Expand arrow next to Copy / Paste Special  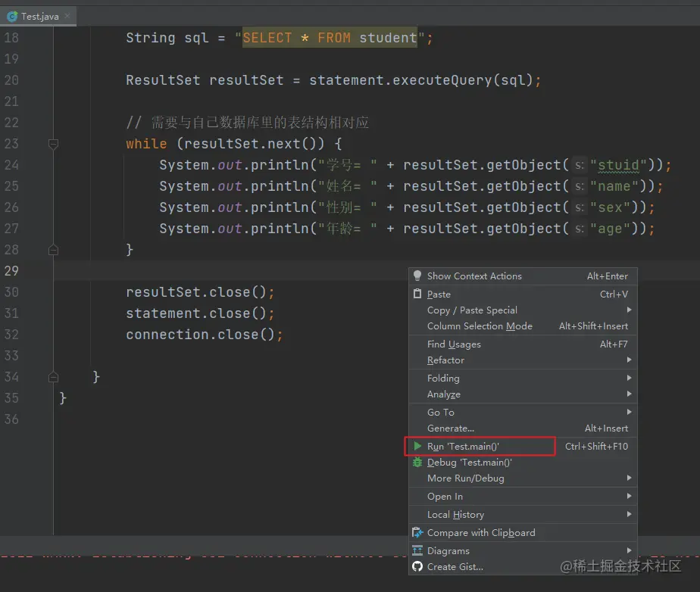[629, 310]
